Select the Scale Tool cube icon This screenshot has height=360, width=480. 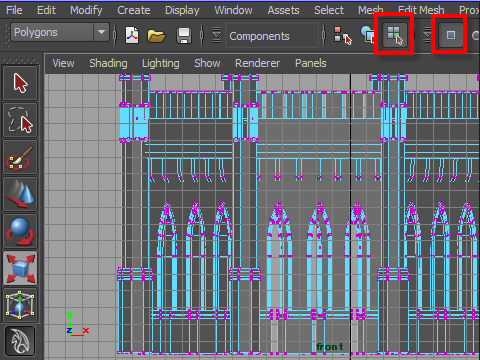coord(20,268)
